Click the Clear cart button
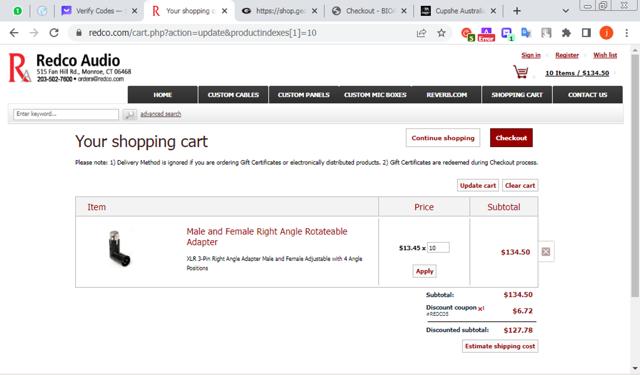Screen dimensions: 640x375 click(x=520, y=185)
